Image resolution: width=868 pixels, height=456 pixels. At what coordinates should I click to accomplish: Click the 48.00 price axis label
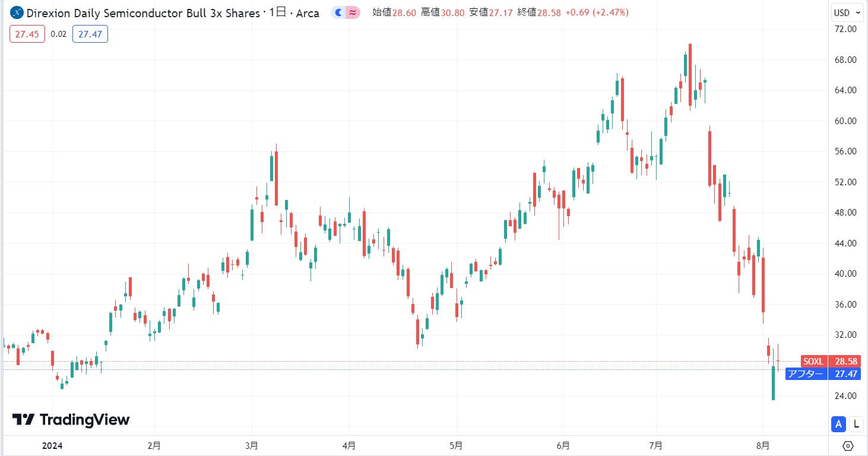[x=845, y=213]
